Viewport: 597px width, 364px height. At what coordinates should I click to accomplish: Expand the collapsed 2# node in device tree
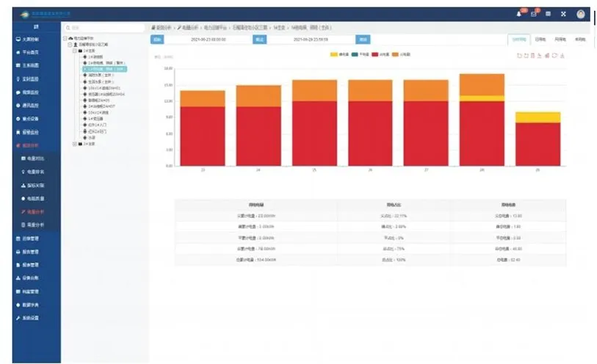74,144
